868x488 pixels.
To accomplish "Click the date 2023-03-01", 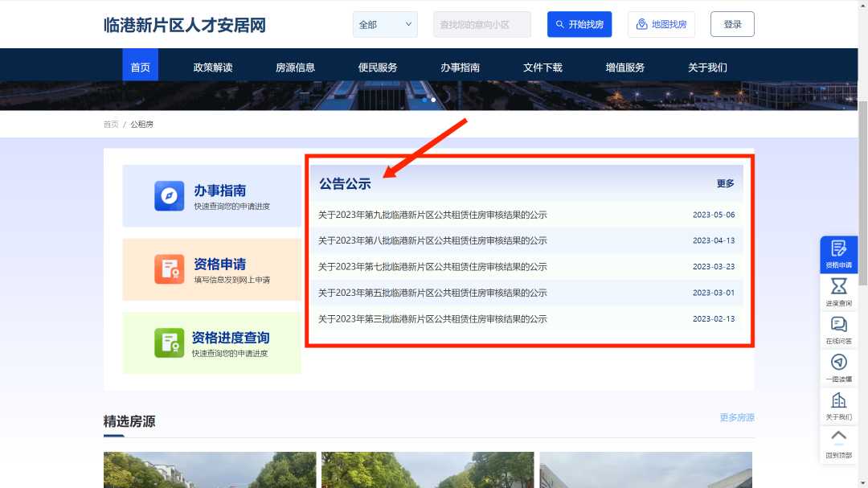I will tap(714, 293).
